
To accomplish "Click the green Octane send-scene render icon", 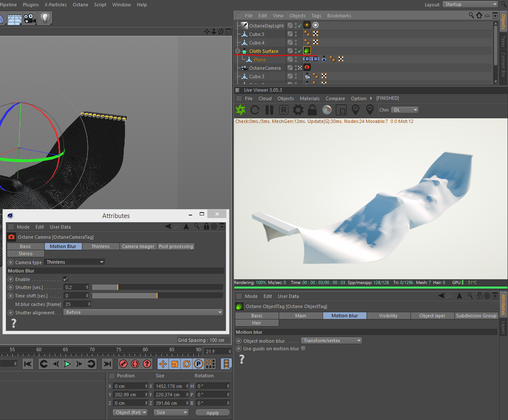I will 241,110.
